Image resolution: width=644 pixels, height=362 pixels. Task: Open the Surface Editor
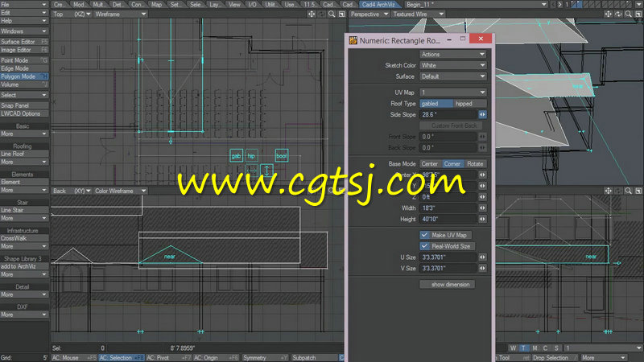[x=24, y=42]
